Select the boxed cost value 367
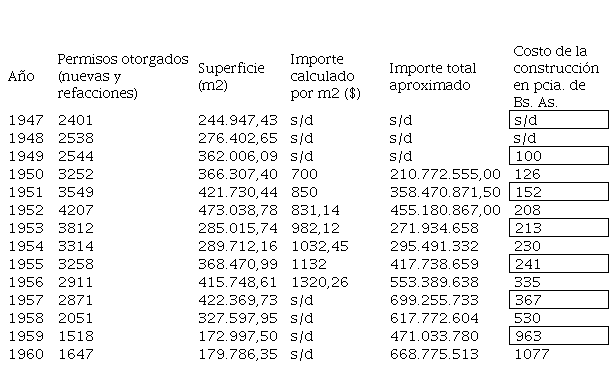Viewport: 612px width, 365px height. pos(559,299)
